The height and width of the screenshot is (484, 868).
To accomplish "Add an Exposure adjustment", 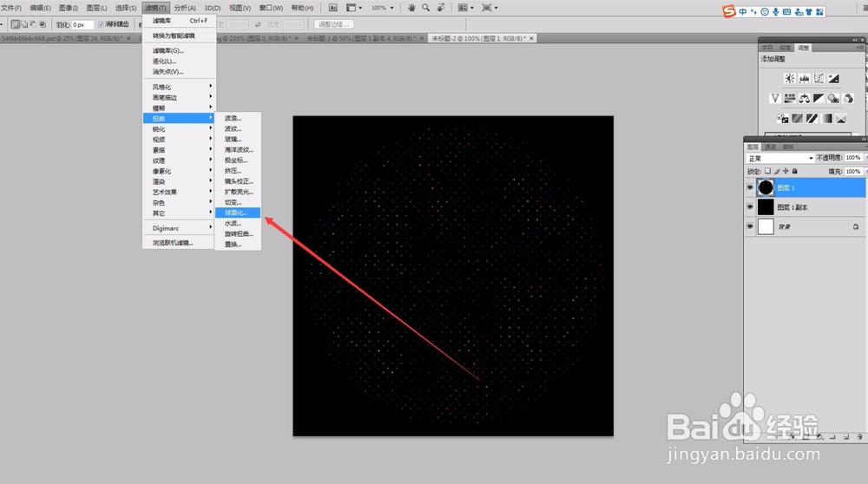I will [833, 79].
